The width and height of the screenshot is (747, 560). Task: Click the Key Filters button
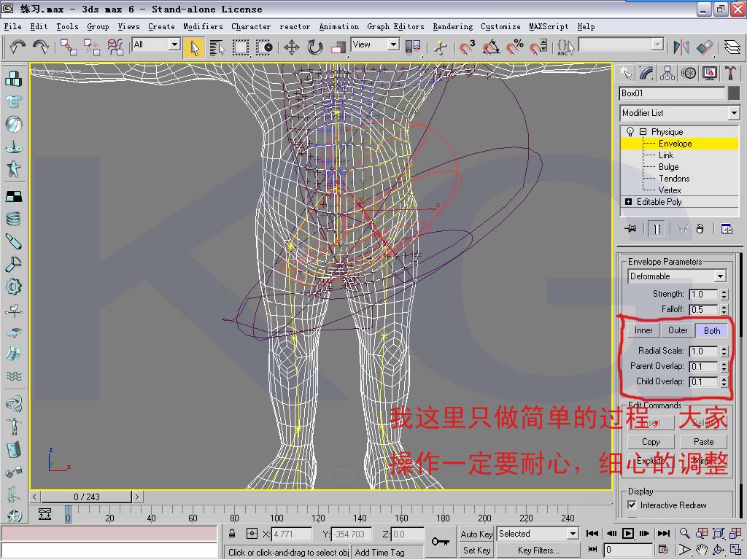pyautogui.click(x=538, y=551)
